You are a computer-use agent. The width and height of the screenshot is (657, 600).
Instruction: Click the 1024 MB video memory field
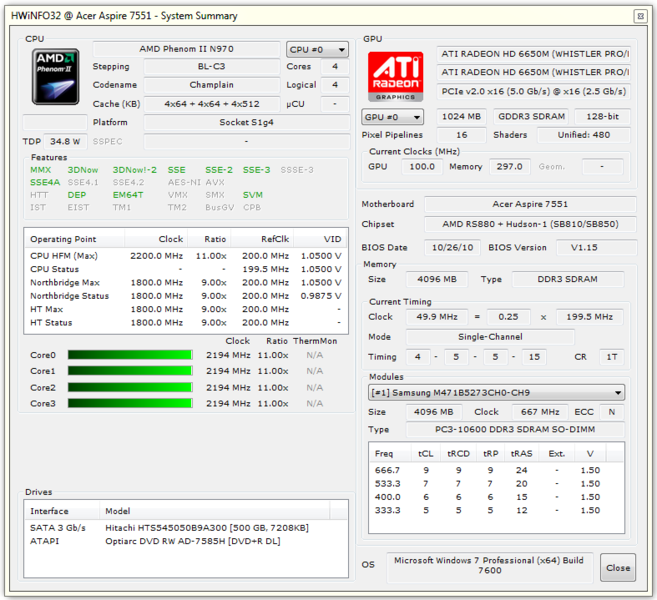tap(461, 116)
